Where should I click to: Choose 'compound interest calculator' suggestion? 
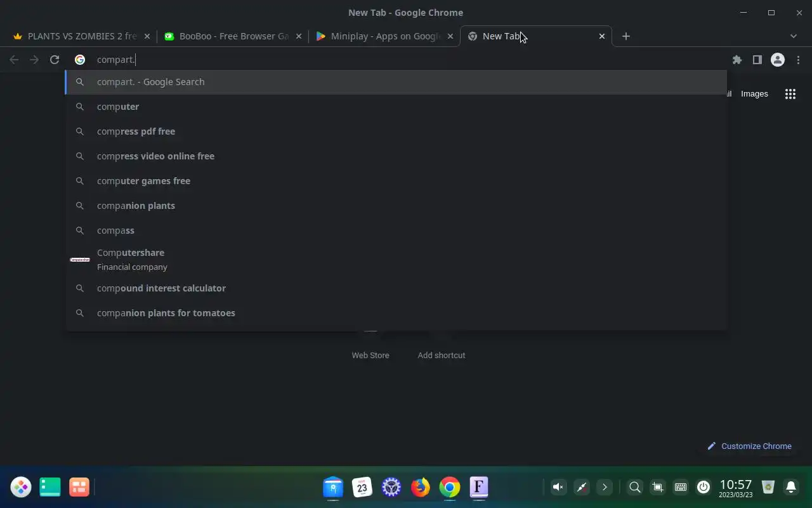pyautogui.click(x=396, y=288)
